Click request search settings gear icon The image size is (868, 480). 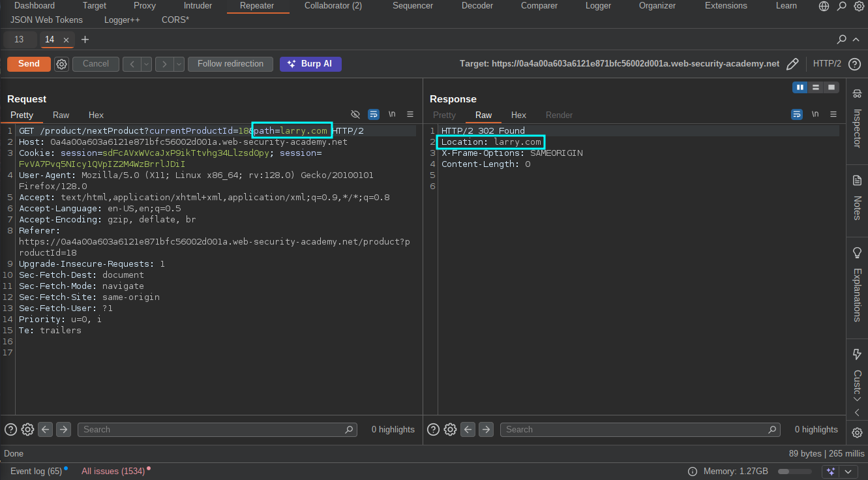coord(27,429)
